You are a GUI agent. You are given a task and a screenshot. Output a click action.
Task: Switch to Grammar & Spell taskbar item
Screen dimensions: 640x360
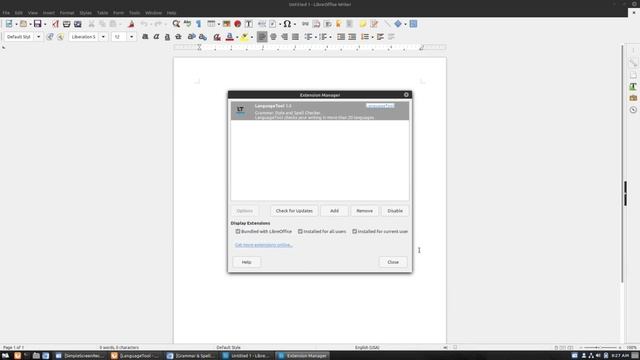tap(191, 356)
